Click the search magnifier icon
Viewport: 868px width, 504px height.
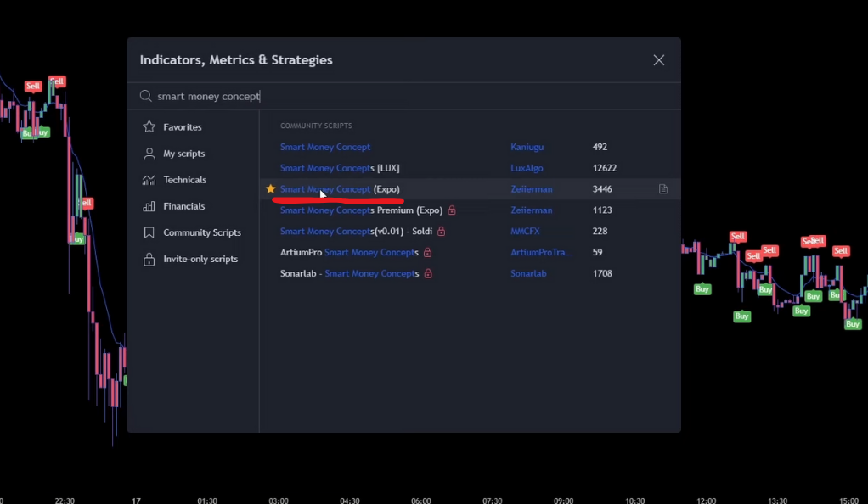pos(145,96)
